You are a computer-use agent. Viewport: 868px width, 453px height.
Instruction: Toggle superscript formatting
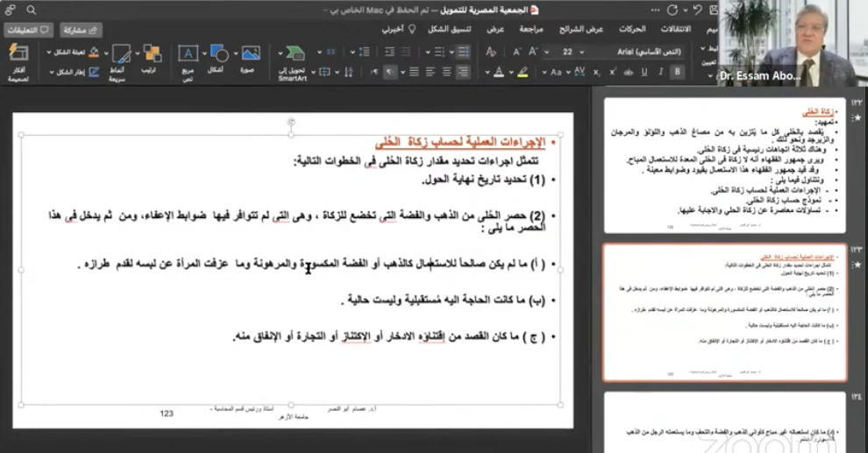pyautogui.click(x=613, y=72)
